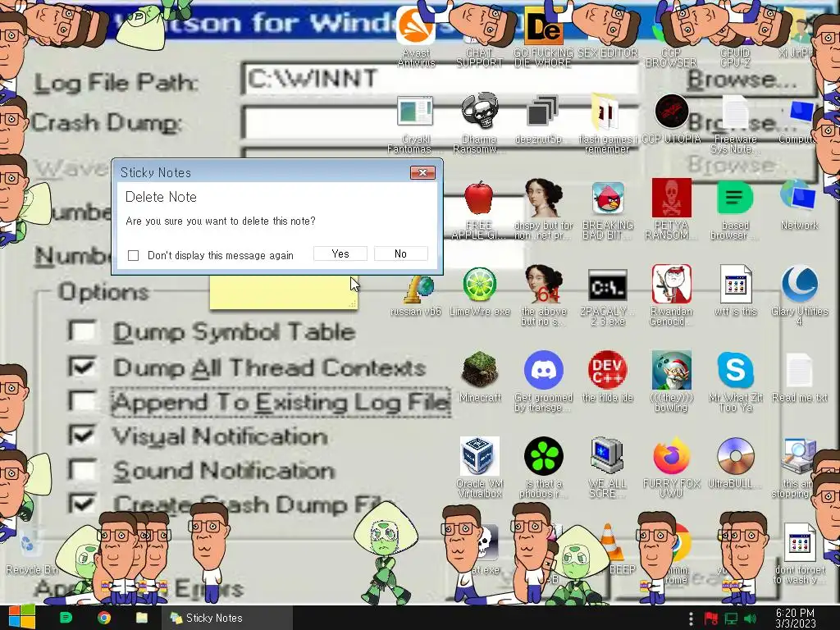The image size is (840, 630).
Task: Open the dont forget to wash file icon
Action: [799, 542]
